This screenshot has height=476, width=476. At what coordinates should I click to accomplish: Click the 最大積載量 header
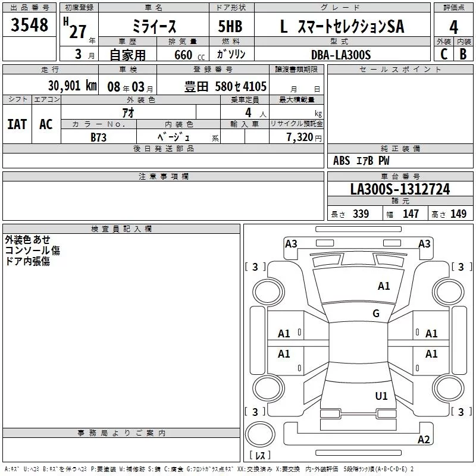pyautogui.click(x=296, y=99)
